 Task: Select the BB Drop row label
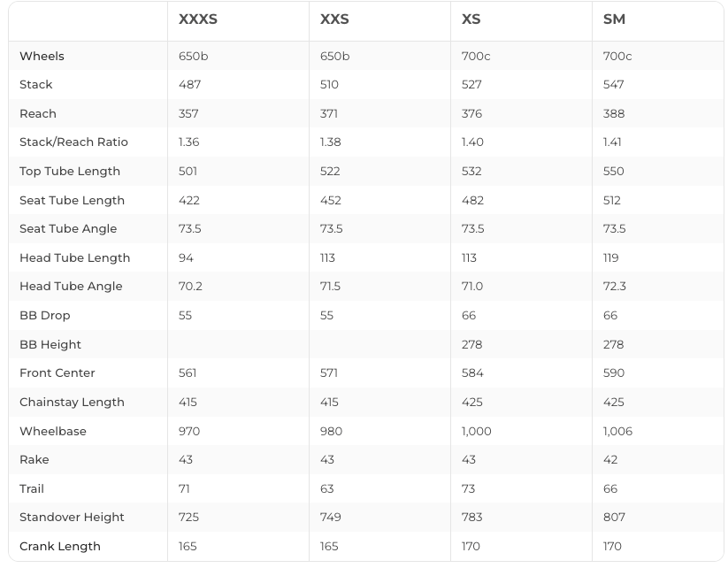44,315
